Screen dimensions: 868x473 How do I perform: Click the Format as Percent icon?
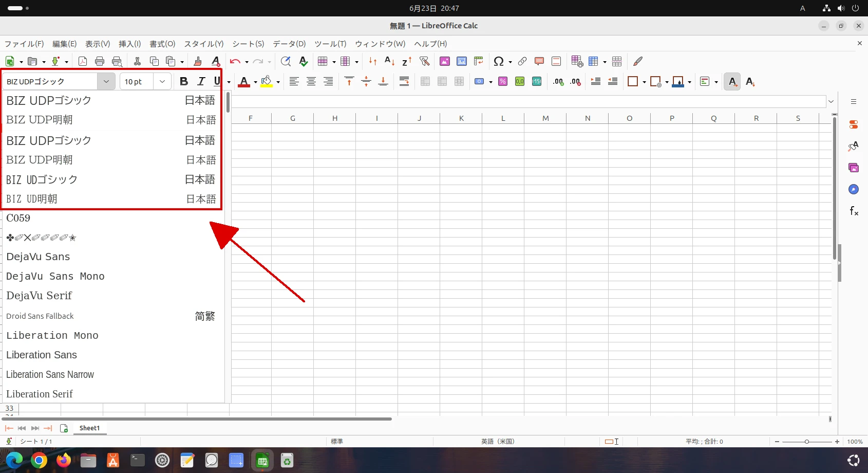coord(503,81)
